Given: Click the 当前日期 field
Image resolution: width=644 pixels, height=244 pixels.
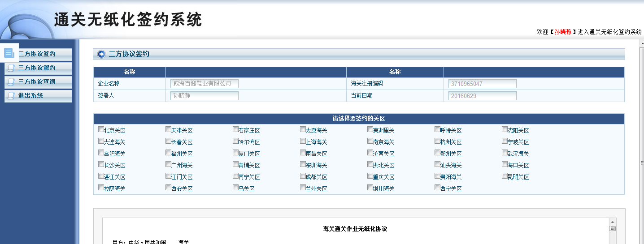Looking at the screenshot, I should [x=482, y=96].
